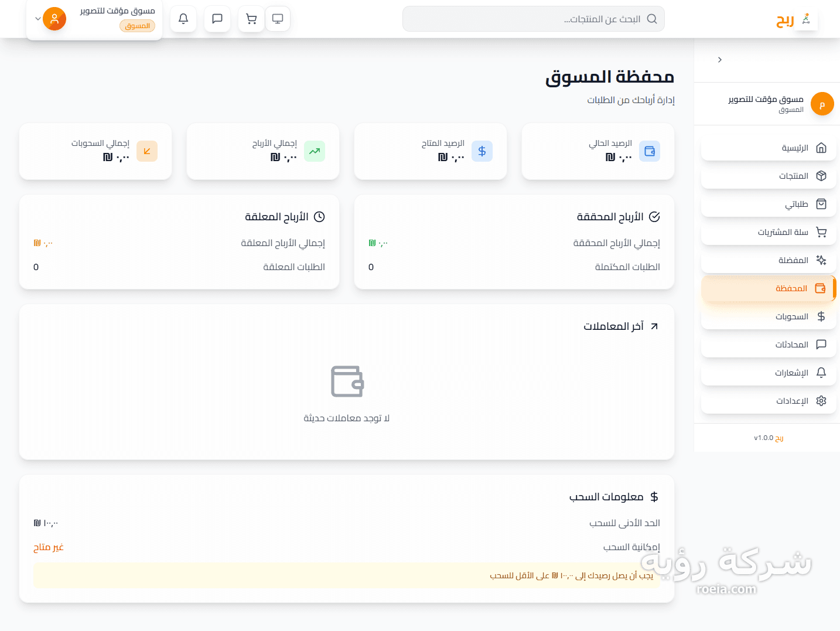Click the إجمالي السحوبات arrow icon

pyautogui.click(x=147, y=151)
